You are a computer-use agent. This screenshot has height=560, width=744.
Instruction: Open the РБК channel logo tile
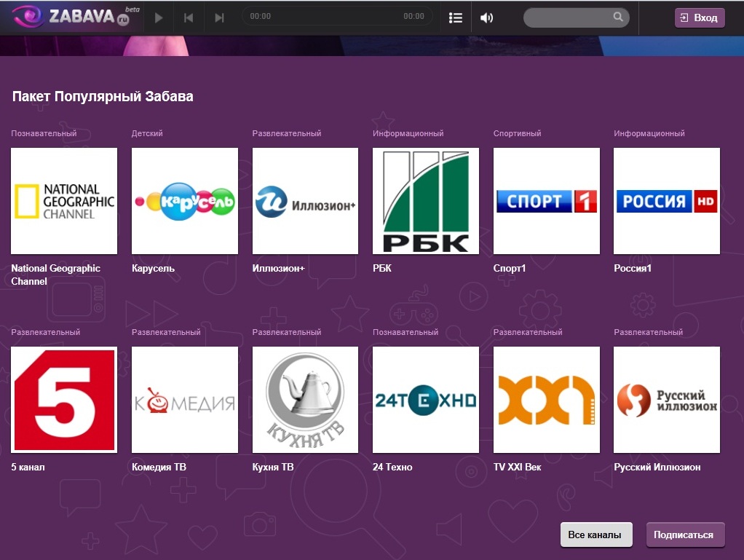[426, 201]
